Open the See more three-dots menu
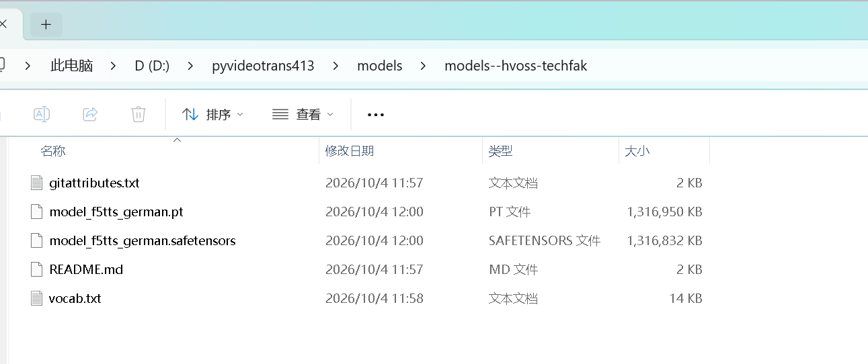Viewport: 868px width, 364px height. [376, 115]
